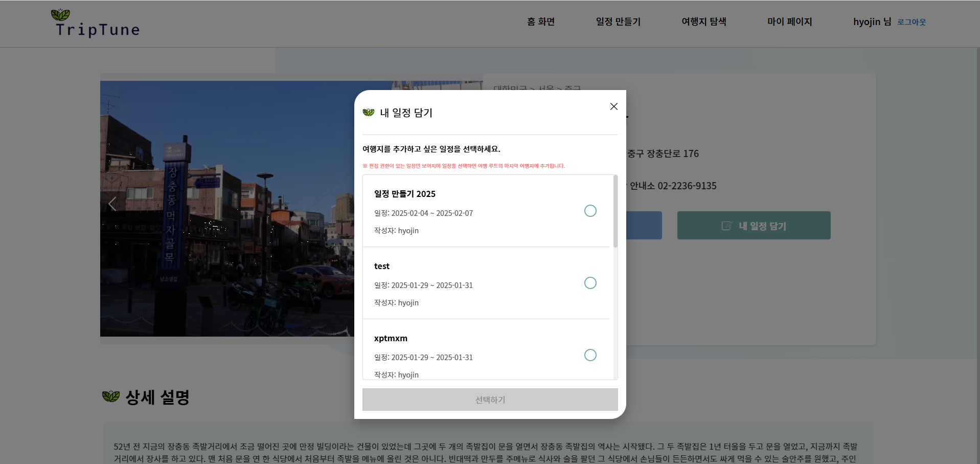Open the 여행지 탐색 navigation item
The image size is (980, 464).
pos(704,21)
